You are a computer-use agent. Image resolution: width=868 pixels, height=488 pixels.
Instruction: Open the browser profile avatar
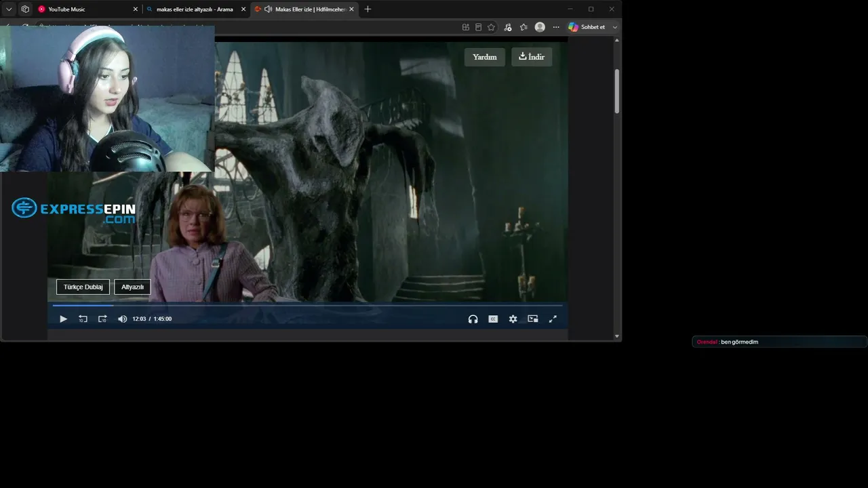(540, 27)
